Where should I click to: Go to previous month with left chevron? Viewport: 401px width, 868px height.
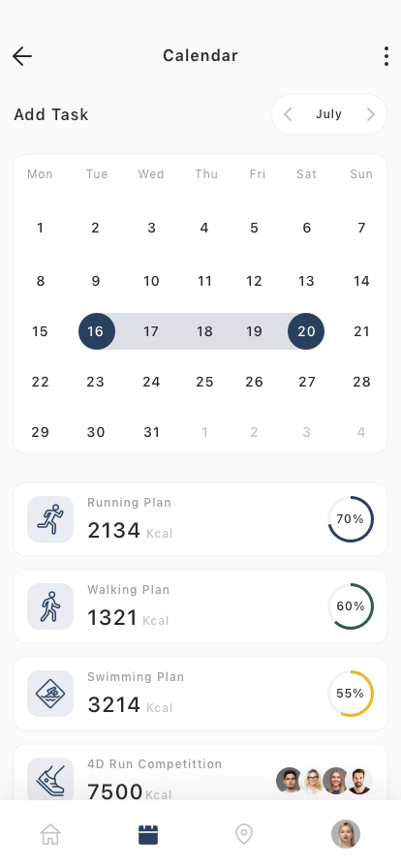click(x=288, y=114)
